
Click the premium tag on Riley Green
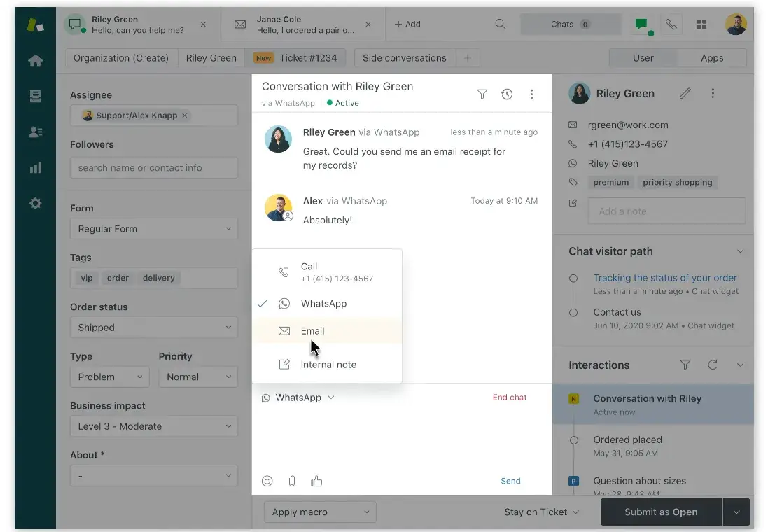611,183
